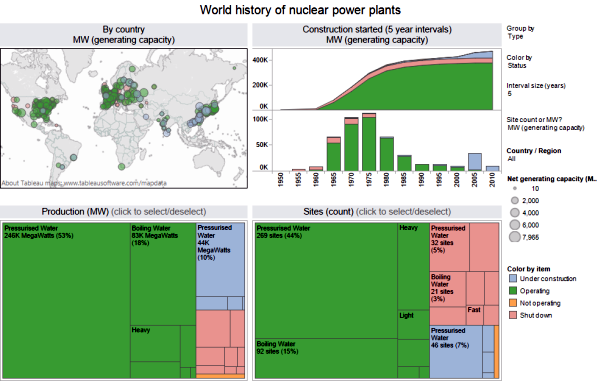The height and width of the screenshot is (381, 600).
Task: Select the Heavy tile in Sites treemap
Action: click(x=413, y=266)
